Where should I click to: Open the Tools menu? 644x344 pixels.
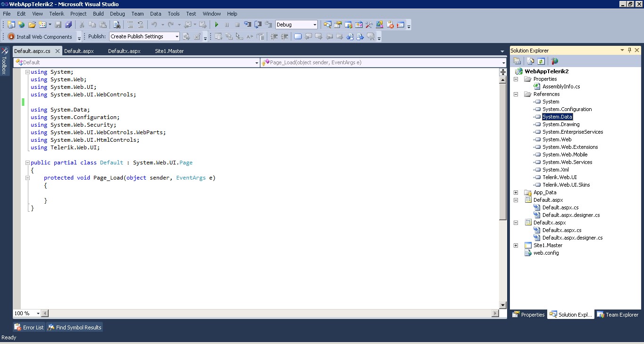click(174, 14)
